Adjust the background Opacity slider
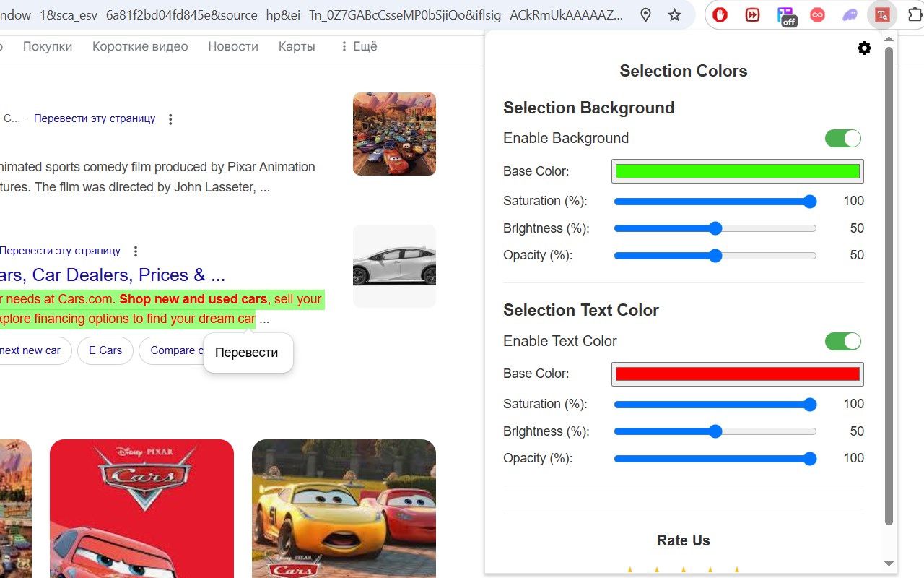 click(715, 256)
